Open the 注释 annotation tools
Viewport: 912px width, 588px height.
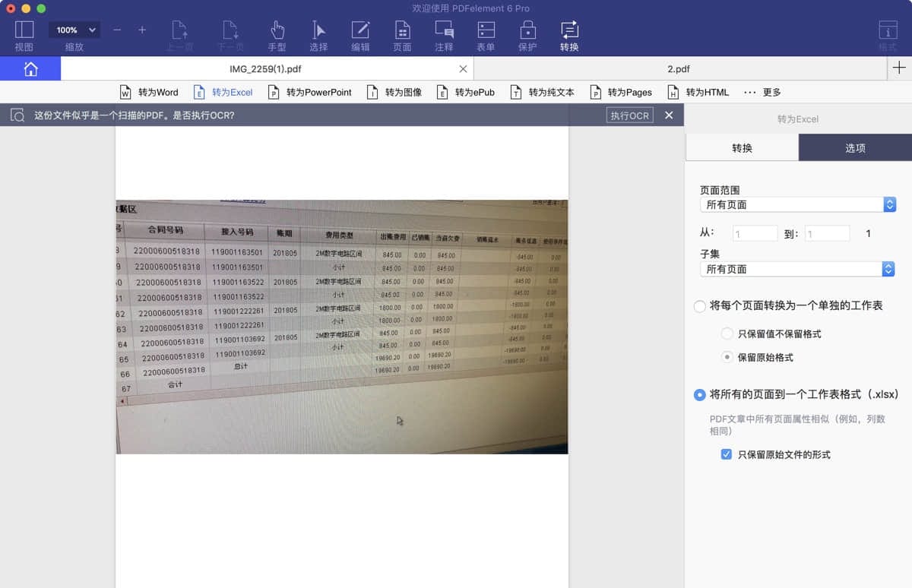[444, 36]
